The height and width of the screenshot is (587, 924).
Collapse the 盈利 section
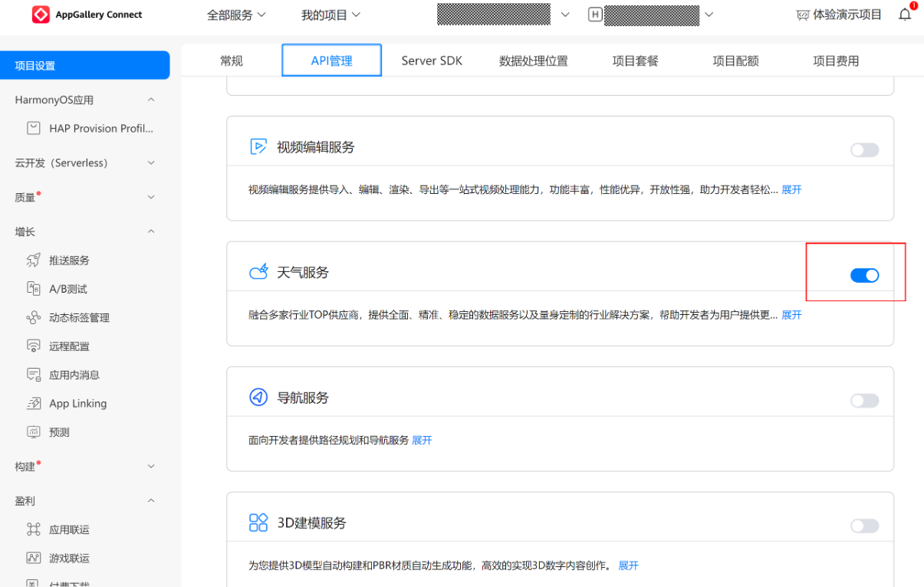coord(151,500)
